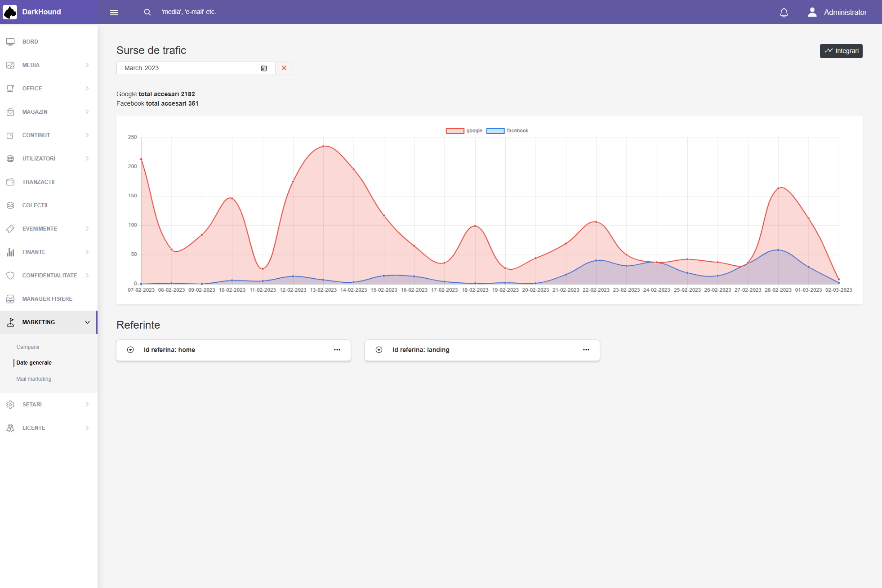Open the three-dot menu on home referral
This screenshot has width=882, height=588.
(337, 350)
